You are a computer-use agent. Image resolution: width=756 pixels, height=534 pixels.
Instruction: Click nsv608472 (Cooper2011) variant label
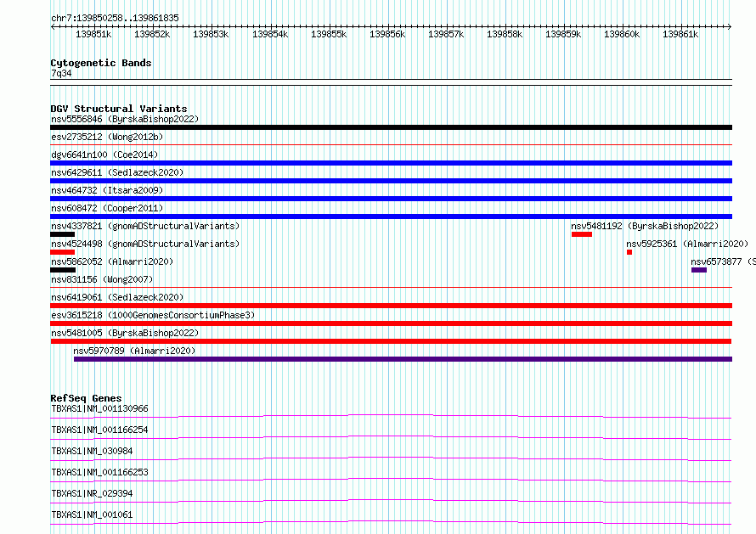(107, 208)
